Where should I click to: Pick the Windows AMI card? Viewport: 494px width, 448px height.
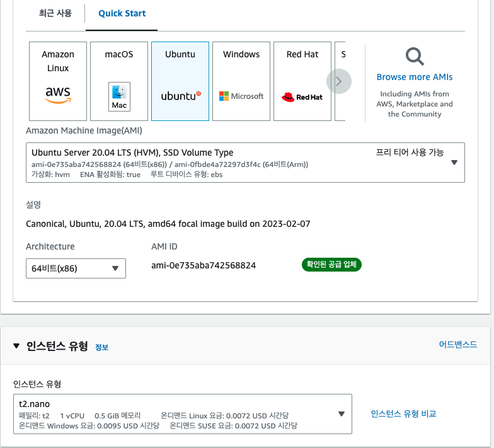(x=241, y=81)
